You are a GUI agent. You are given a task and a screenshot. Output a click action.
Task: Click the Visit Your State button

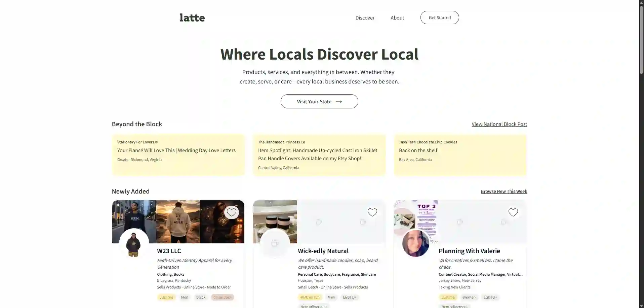coord(319,101)
